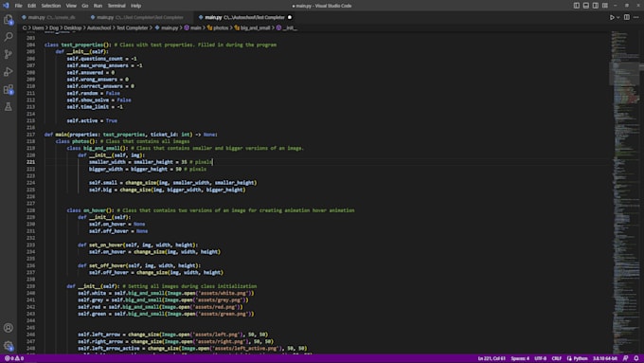Click 'Desktop' in the breadcrumb path
The width and height of the screenshot is (644, 363).
tap(73, 27)
